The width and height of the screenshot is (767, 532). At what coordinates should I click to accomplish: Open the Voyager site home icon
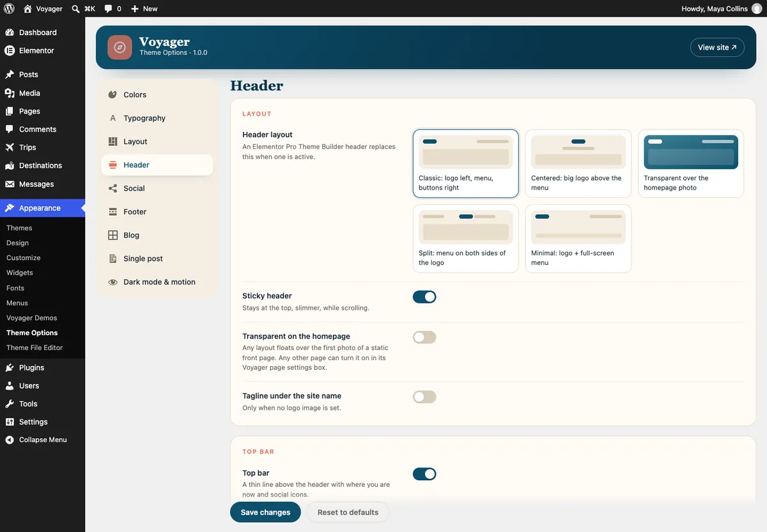pyautogui.click(x=27, y=9)
